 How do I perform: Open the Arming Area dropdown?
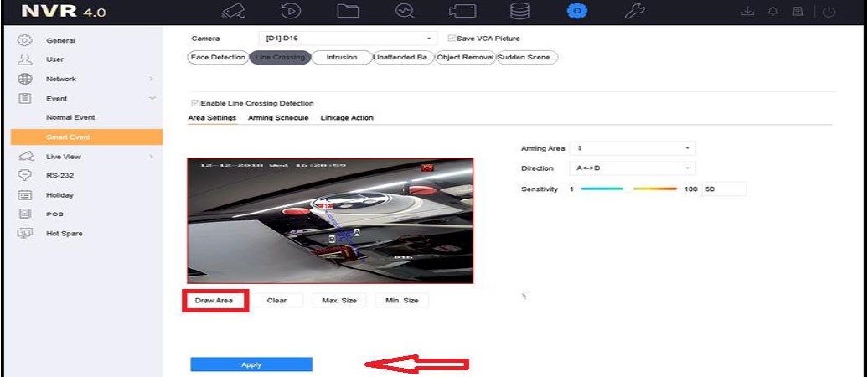point(632,148)
